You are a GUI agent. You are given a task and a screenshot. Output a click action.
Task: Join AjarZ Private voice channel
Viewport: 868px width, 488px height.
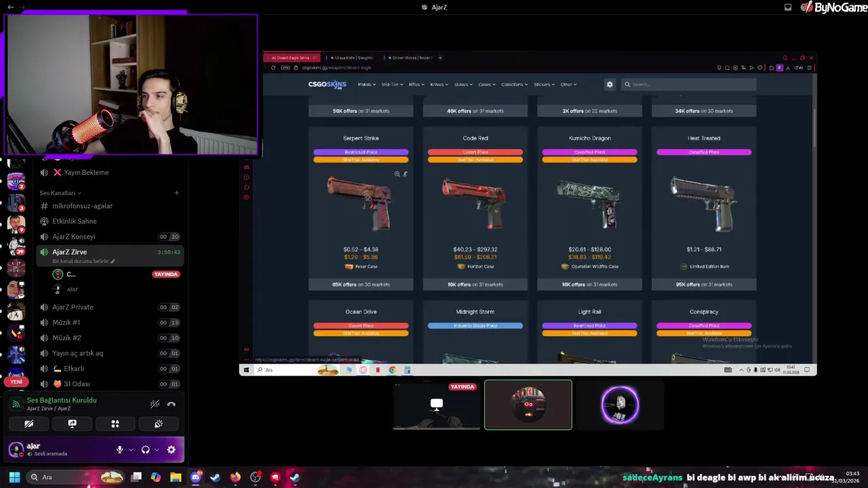[73, 307]
